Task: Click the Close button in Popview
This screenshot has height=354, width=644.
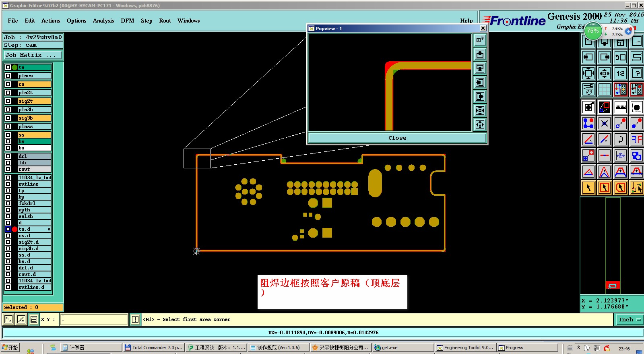Action: coord(397,138)
